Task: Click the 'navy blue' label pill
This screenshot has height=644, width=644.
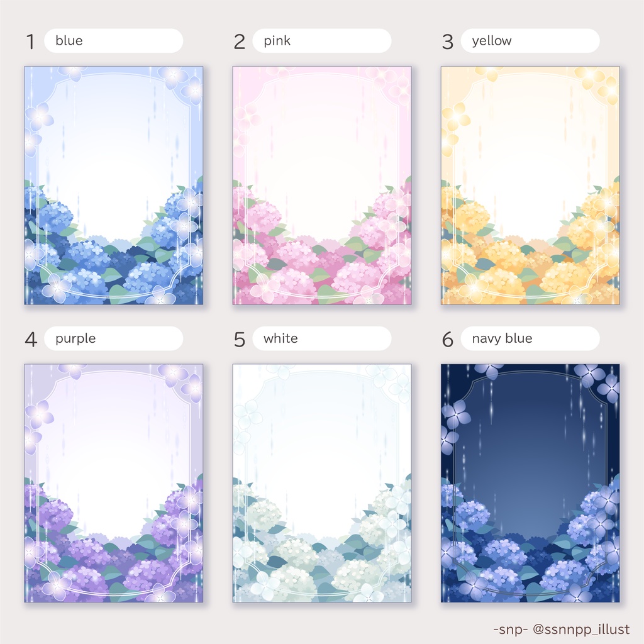Action: coord(530,338)
